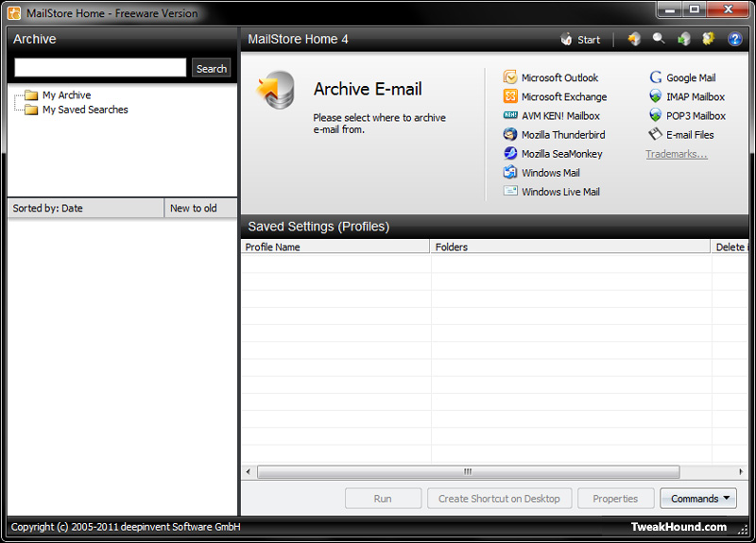Maximize the MailStore Home window
756x543 pixels.
point(695,9)
